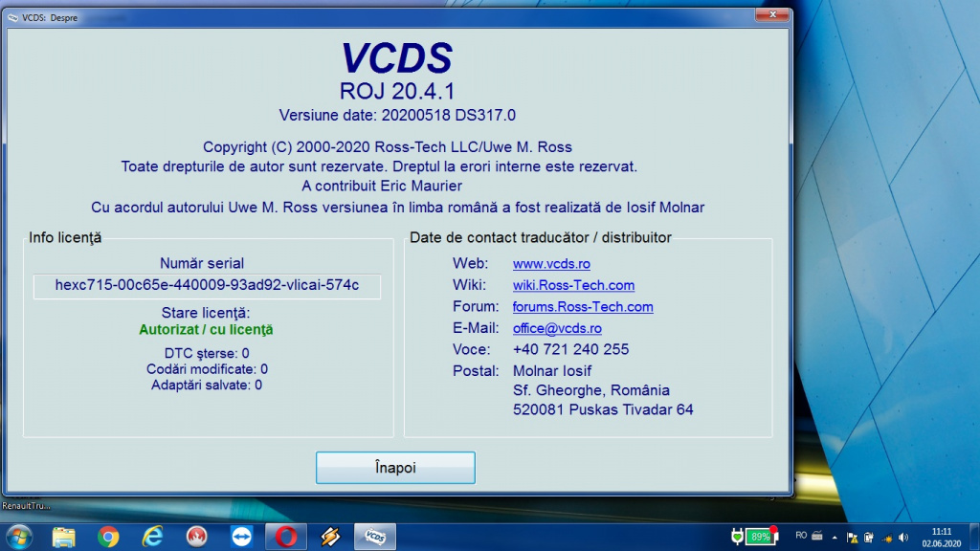
Task: Click the power plug tray icon
Action: tap(738, 537)
